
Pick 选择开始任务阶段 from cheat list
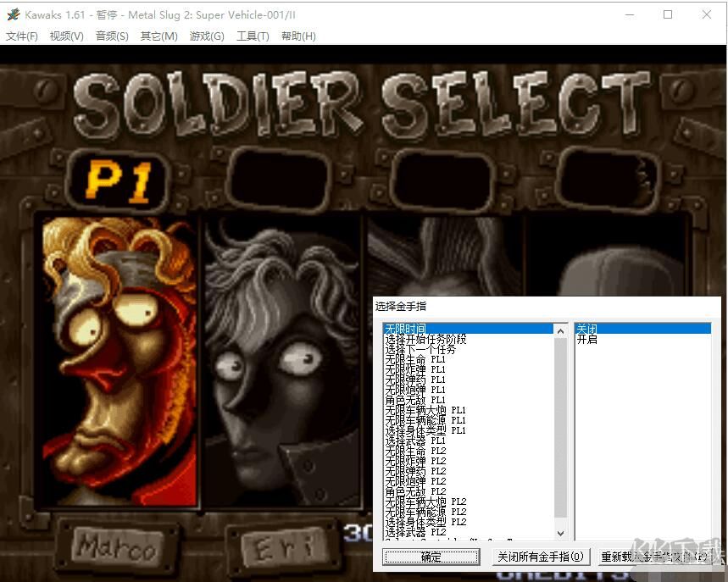[425, 339]
